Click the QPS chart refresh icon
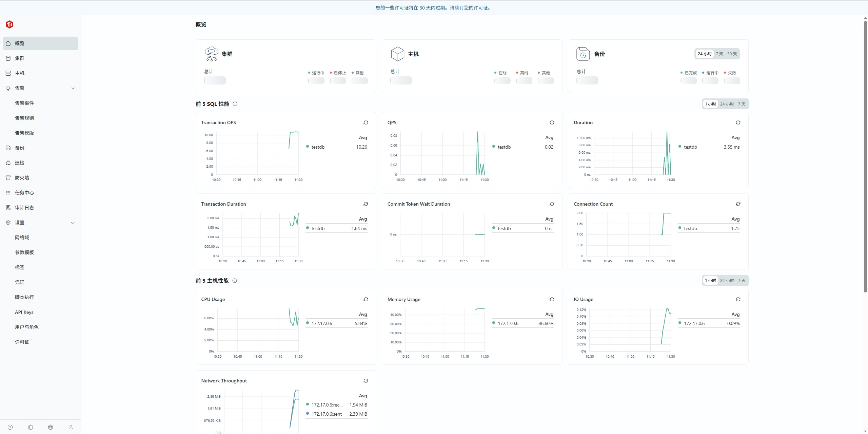The height and width of the screenshot is (434, 868). pyautogui.click(x=552, y=122)
